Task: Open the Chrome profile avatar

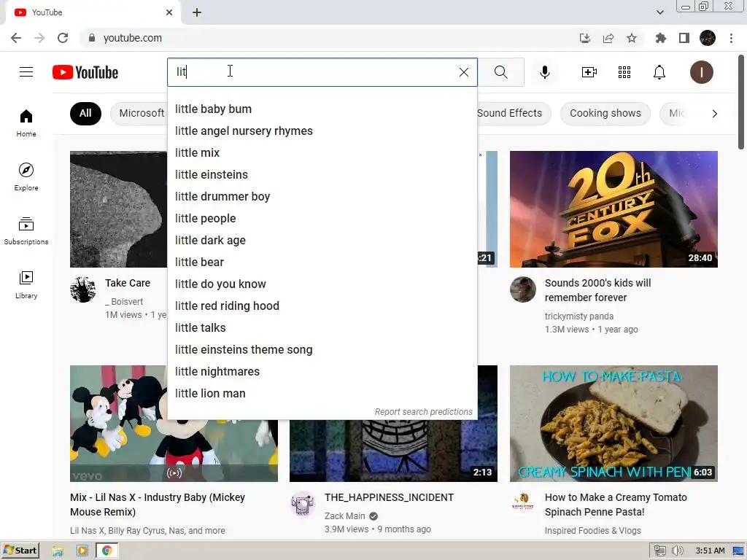Action: pyautogui.click(x=708, y=38)
